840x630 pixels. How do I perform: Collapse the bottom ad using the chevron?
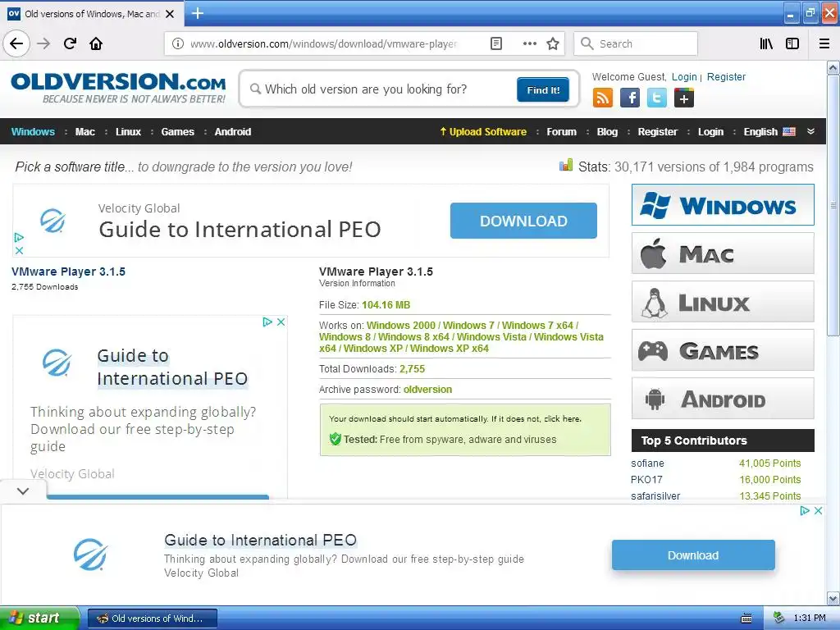[23, 491]
